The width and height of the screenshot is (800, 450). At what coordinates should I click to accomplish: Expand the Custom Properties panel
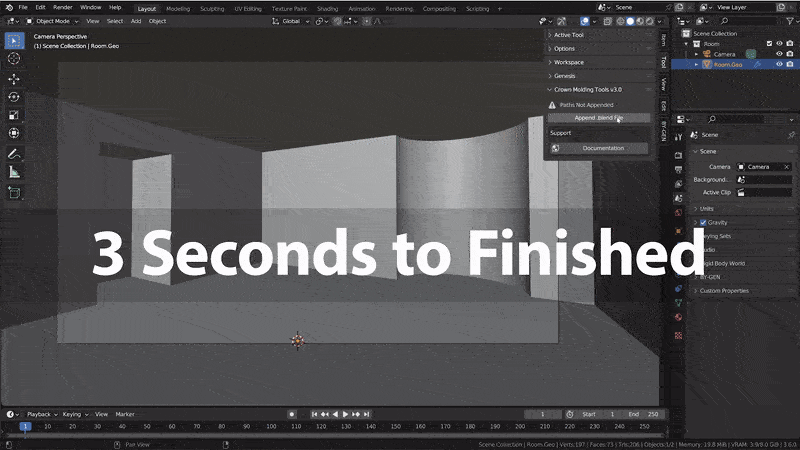(724, 291)
